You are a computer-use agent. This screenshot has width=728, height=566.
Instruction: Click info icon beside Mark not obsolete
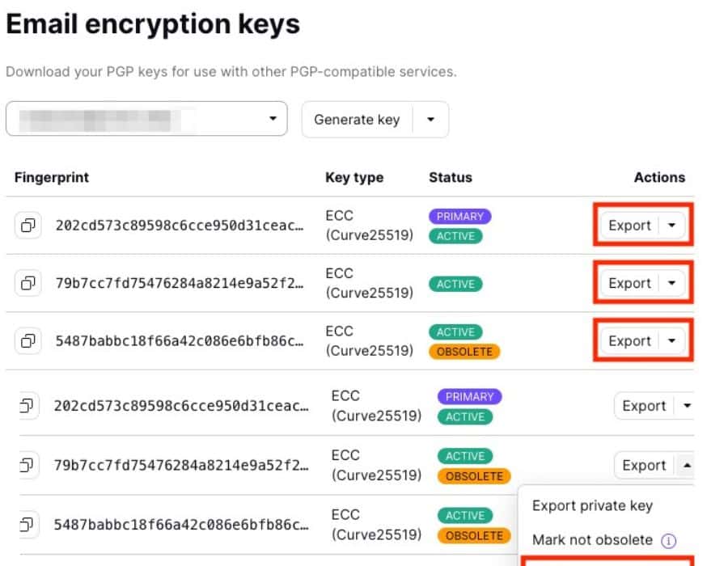669,540
